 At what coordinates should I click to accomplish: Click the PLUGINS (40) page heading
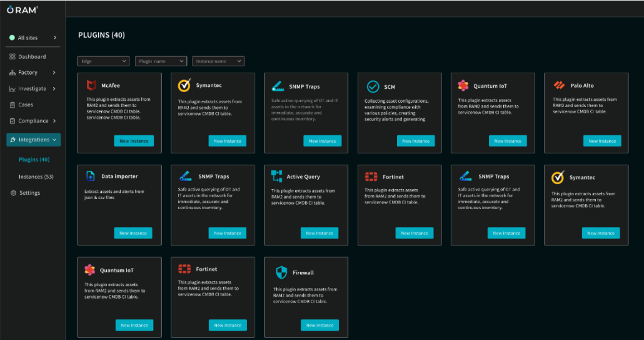click(101, 35)
